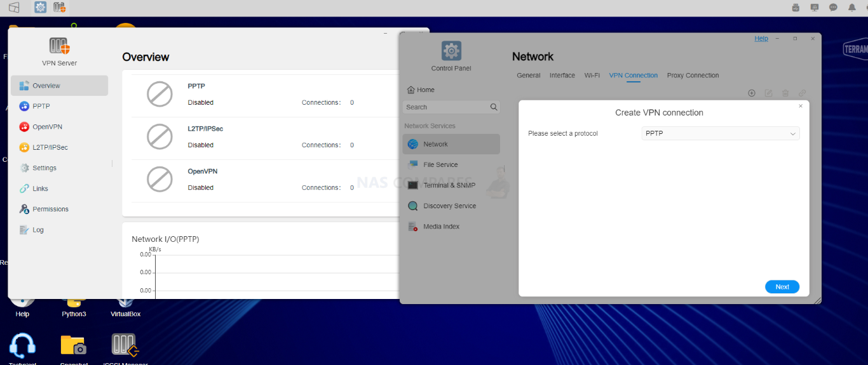Open the desktop show icon in top bar

point(14,8)
